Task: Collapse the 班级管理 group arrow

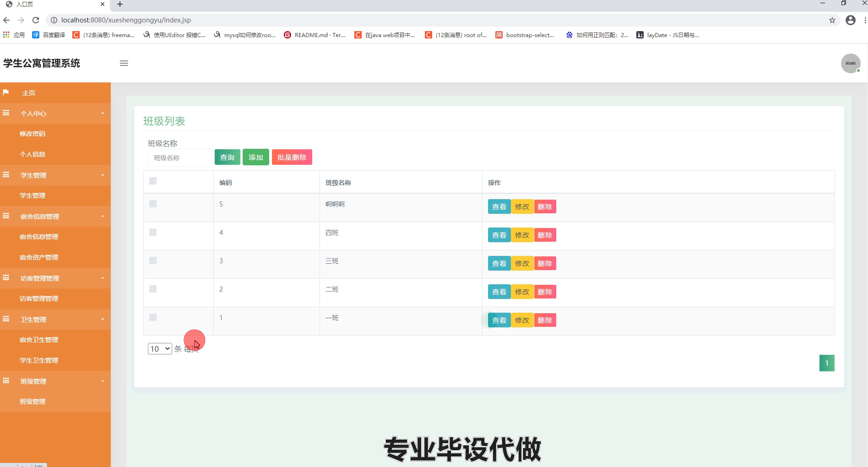Action: click(x=103, y=381)
